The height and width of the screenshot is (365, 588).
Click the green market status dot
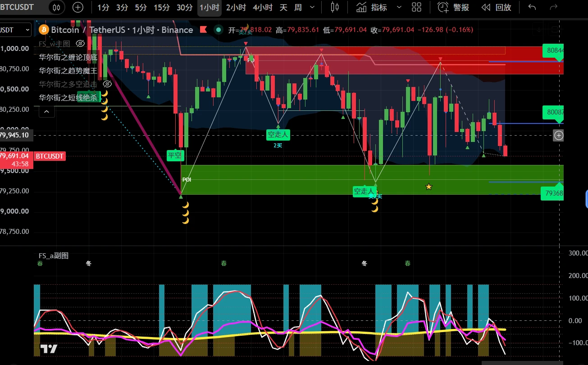[x=219, y=30]
